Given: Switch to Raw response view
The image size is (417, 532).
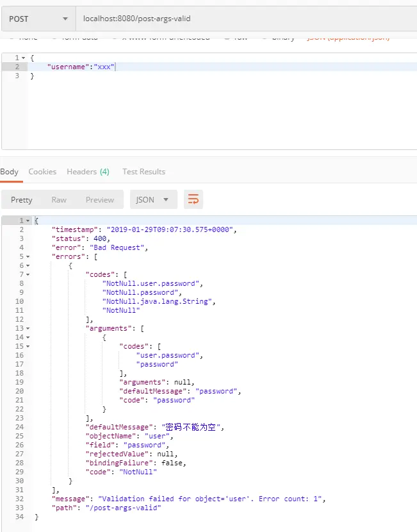Looking at the screenshot, I should 59,199.
